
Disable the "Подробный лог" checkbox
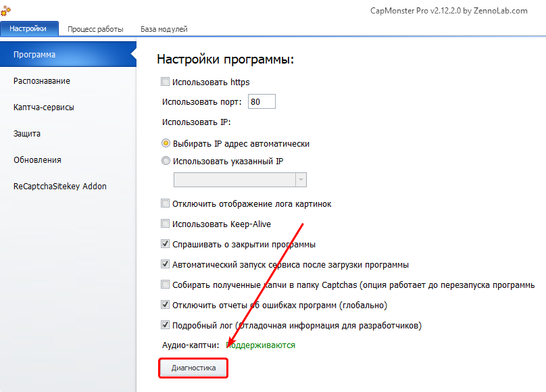166,325
